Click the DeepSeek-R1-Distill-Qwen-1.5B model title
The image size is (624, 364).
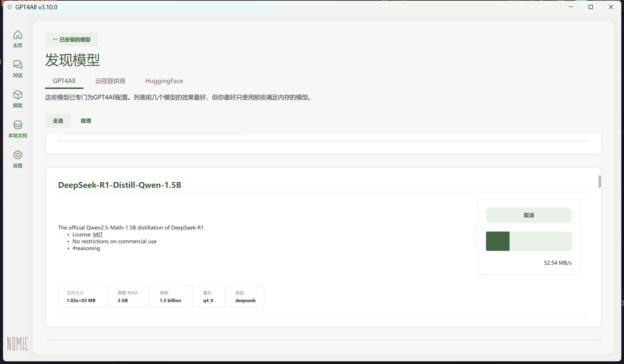[120, 185]
